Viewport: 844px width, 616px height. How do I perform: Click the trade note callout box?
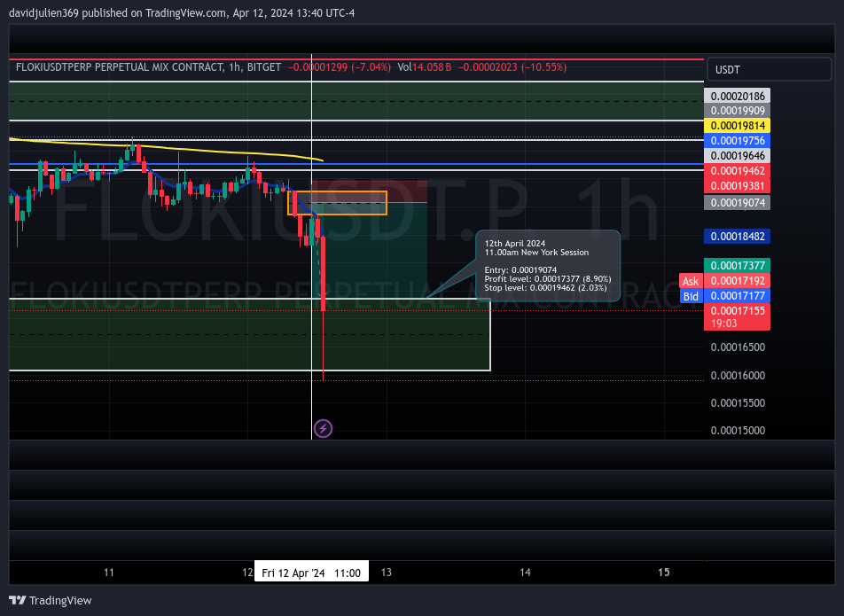point(548,266)
